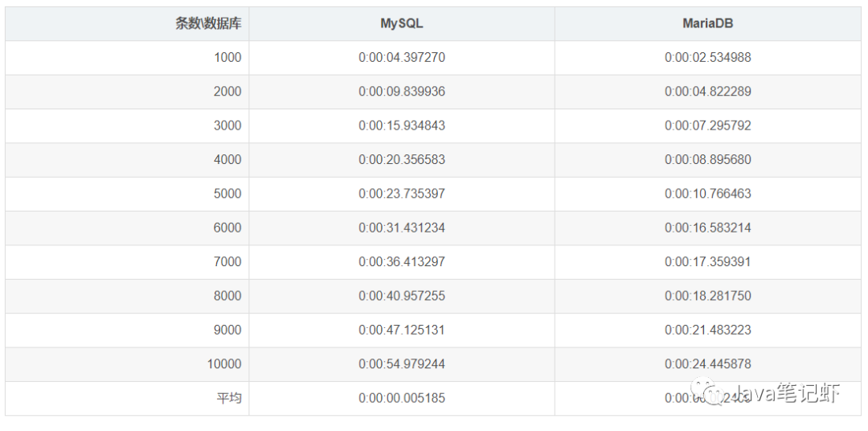Select MySQL average 0:00:00.005185
This screenshot has width=868, height=431.
click(x=401, y=398)
